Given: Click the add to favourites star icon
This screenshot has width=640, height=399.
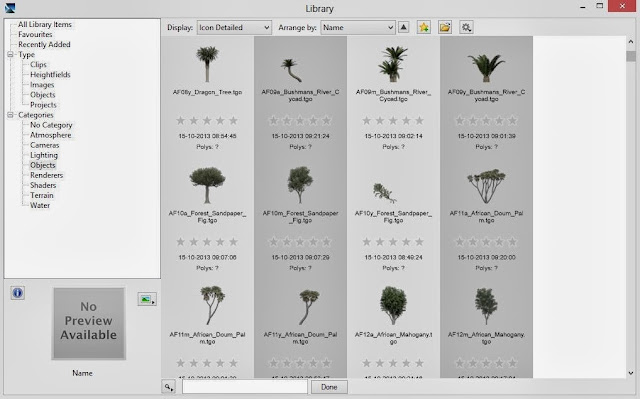Looking at the screenshot, I should click(424, 27).
